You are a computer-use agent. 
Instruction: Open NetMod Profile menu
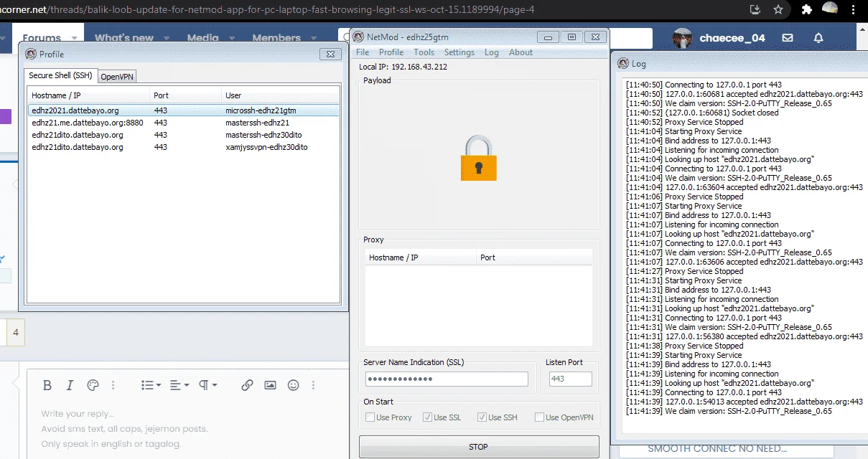[x=391, y=52]
